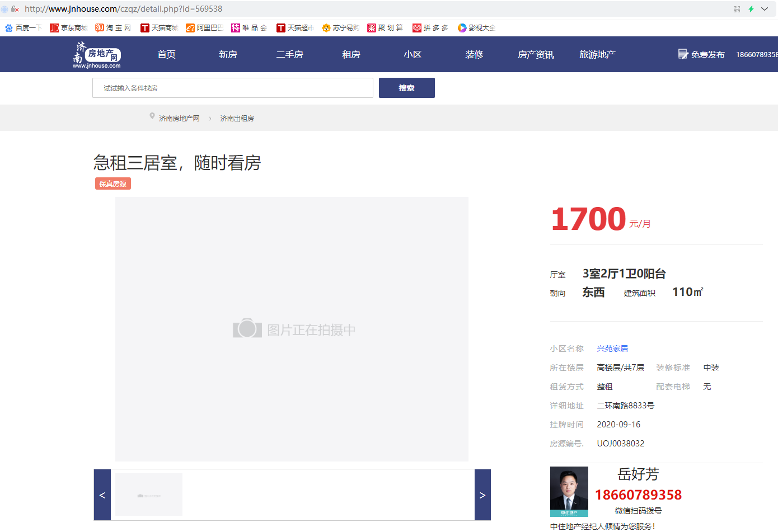Open the 淘宝网 bookmark

pos(113,28)
